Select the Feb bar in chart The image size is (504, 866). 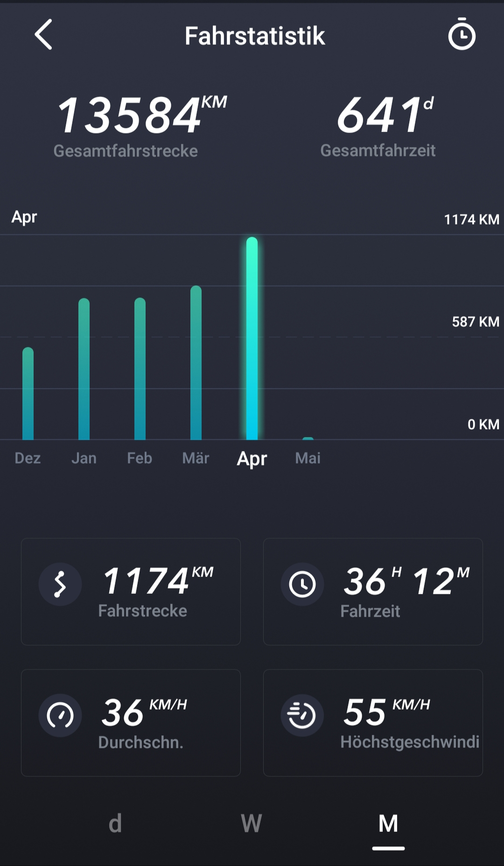tap(140, 370)
